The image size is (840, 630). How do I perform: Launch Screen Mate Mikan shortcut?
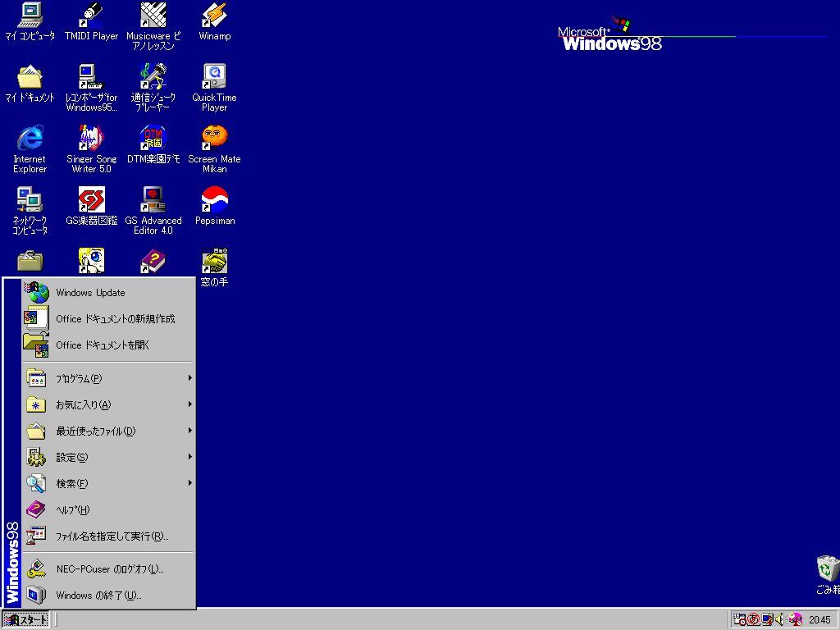pyautogui.click(x=214, y=149)
